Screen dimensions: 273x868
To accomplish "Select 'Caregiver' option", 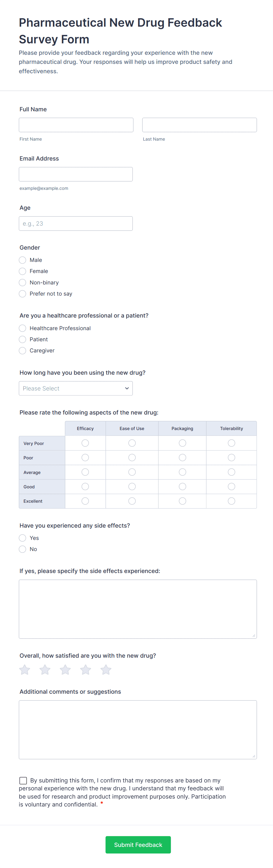I will pyautogui.click(x=22, y=350).
